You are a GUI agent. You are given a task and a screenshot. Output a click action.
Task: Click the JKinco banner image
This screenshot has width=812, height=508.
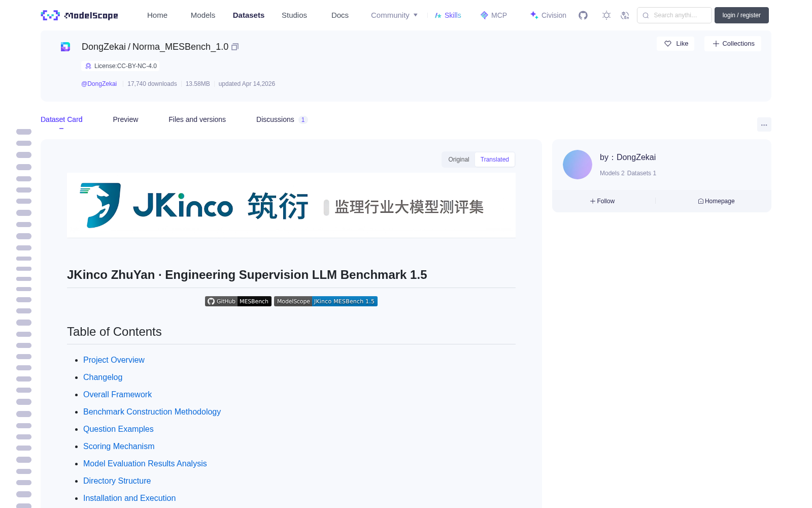click(x=291, y=205)
